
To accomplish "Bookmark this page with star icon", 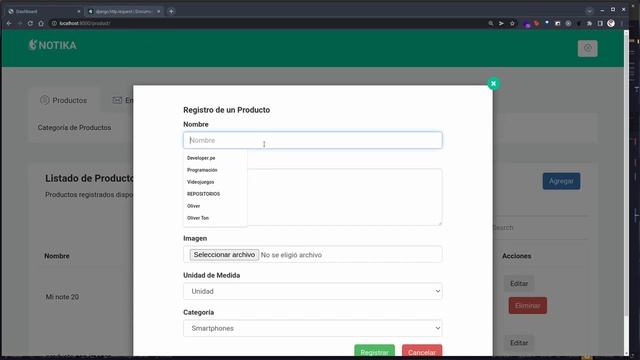I will [512, 24].
